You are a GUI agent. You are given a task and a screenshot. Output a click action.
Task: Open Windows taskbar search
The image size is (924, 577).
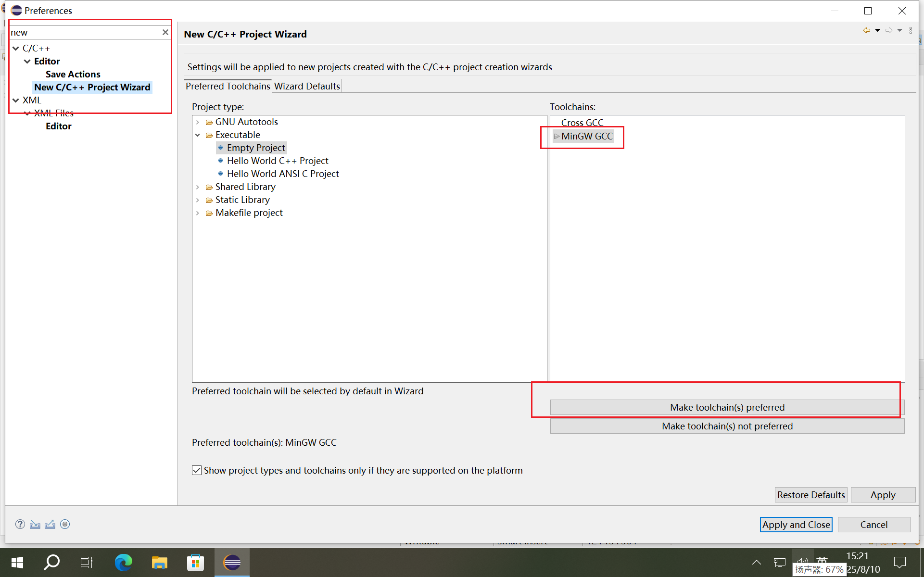click(x=52, y=563)
